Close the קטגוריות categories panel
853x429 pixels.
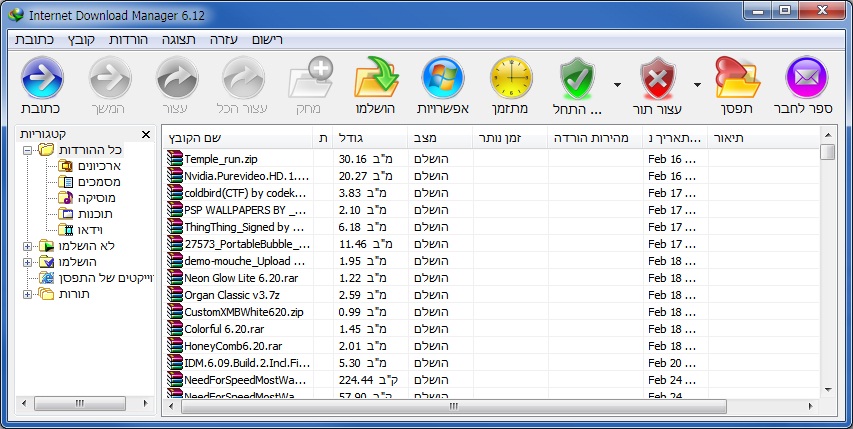point(146,134)
